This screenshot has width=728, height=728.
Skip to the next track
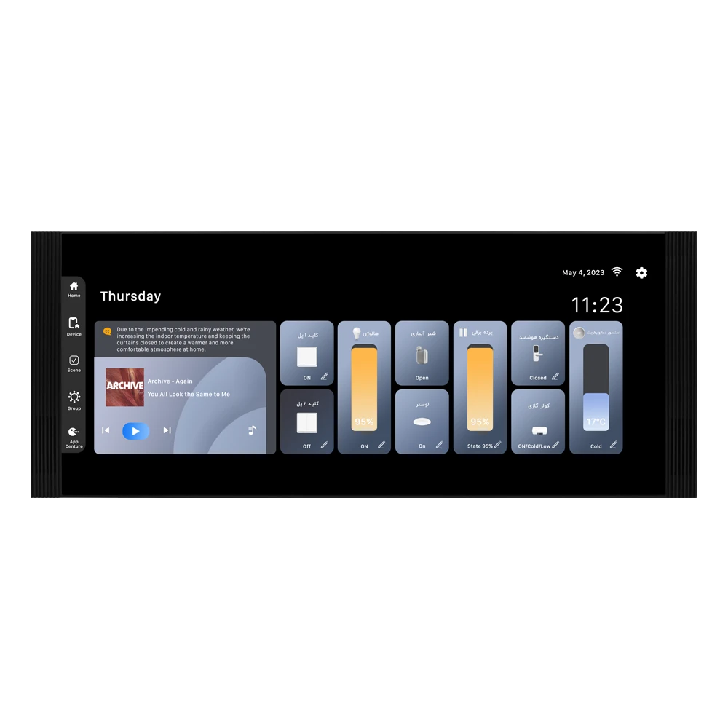click(167, 430)
